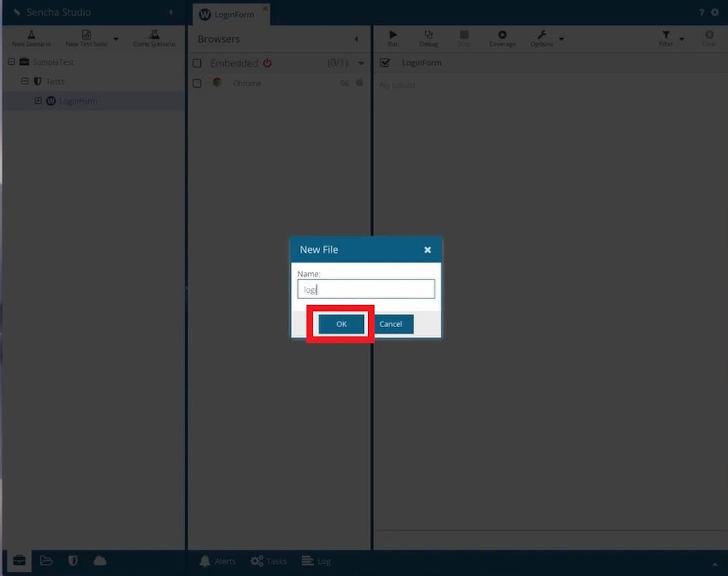Open the Coverage tool
Image resolution: width=728 pixels, height=576 pixels.
(502, 35)
